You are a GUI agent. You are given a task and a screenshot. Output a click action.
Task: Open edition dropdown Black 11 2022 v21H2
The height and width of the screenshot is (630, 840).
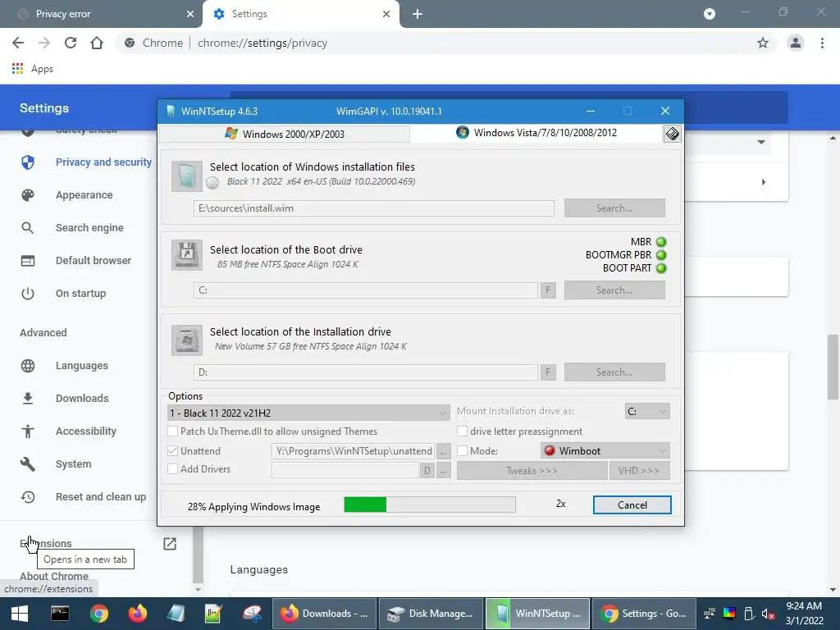(308, 413)
